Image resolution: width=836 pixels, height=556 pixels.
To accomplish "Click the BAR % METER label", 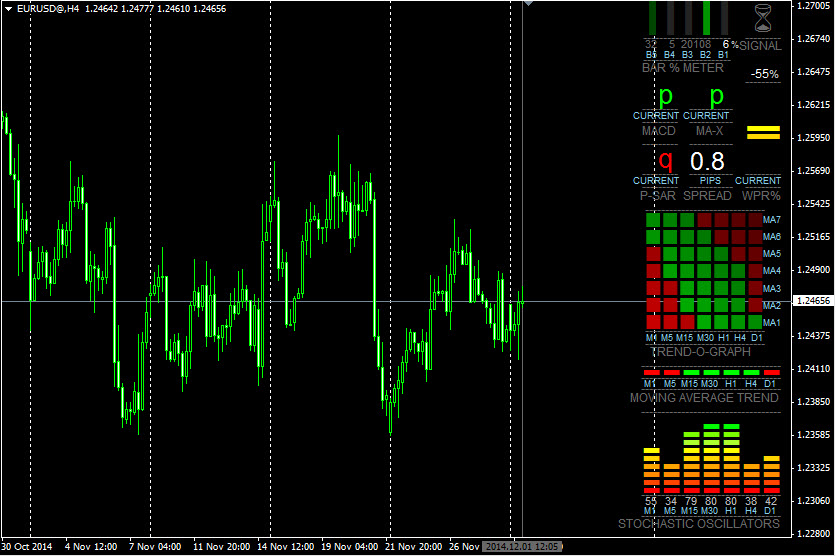I will pyautogui.click(x=683, y=68).
